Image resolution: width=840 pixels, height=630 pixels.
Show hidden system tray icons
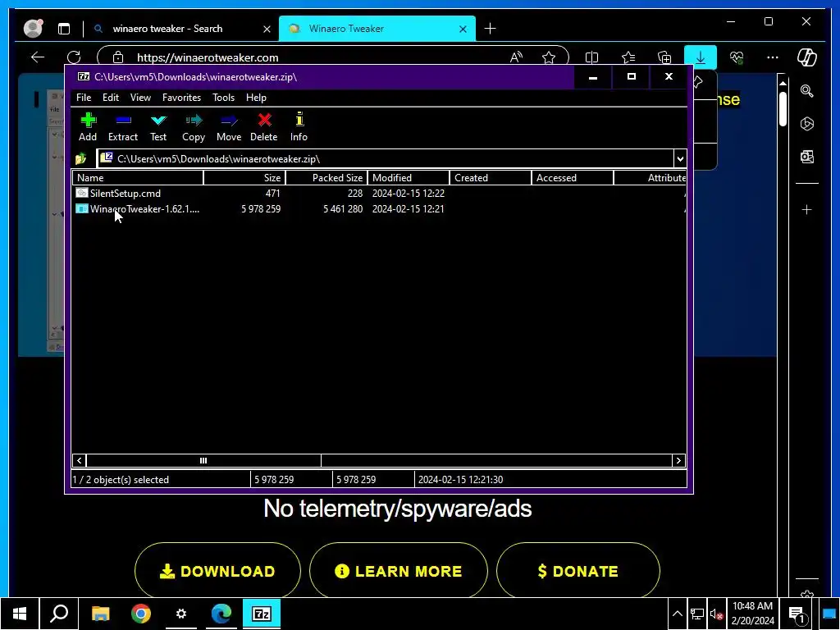[x=677, y=614]
